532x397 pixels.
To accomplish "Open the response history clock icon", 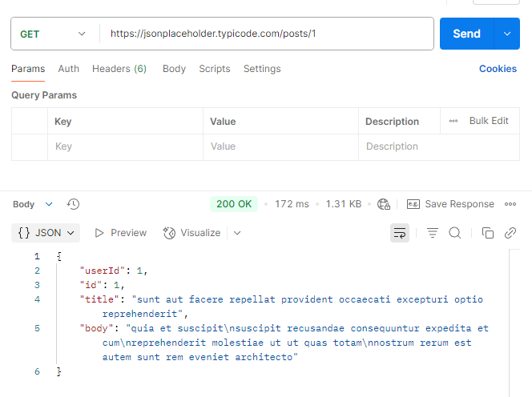I will coord(73,204).
